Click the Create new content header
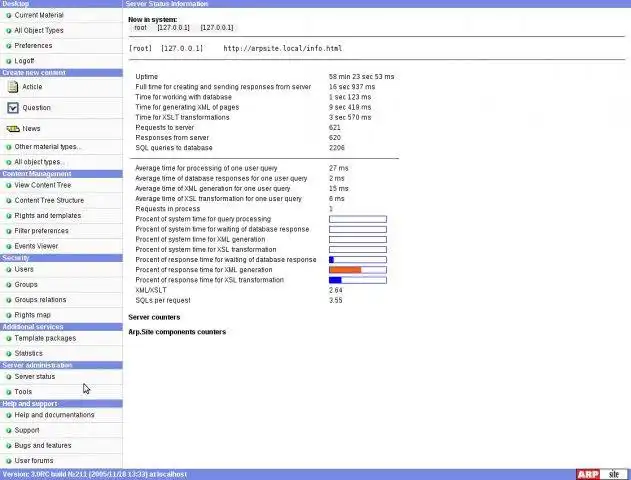This screenshot has width=631, height=480. click(61, 73)
